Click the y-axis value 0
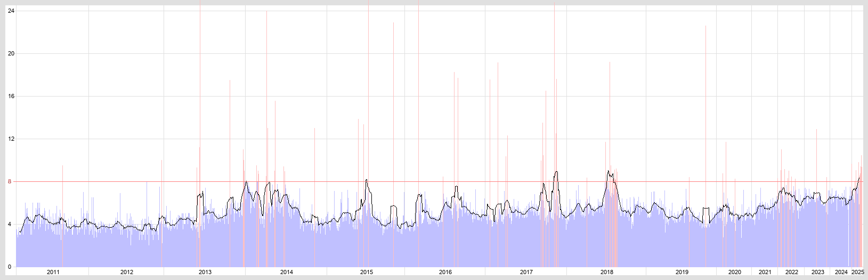 10,267
